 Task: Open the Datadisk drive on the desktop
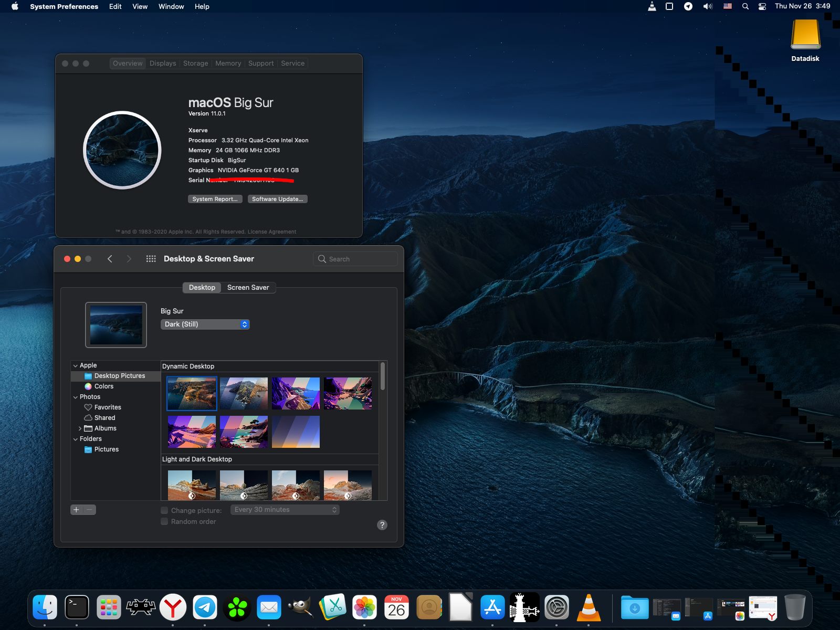pyautogui.click(x=805, y=37)
